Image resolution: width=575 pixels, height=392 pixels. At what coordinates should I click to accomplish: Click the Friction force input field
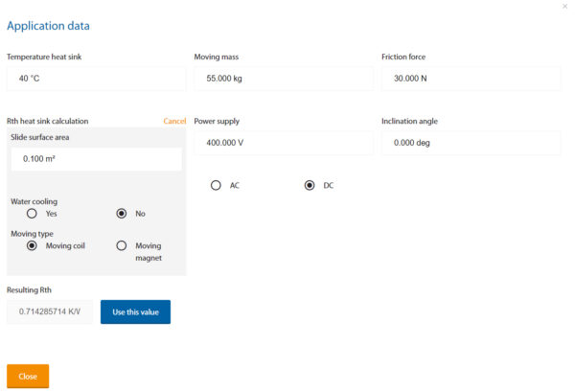[x=471, y=79]
